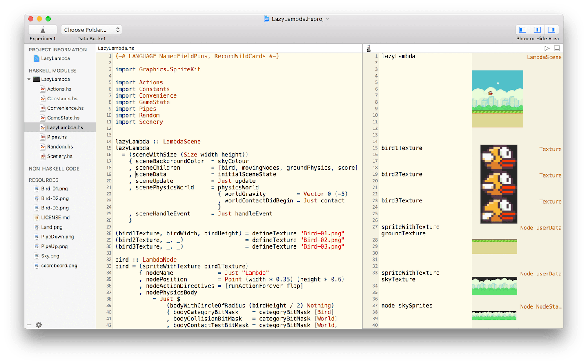The image size is (588, 364).
Task: Toggle visibility of the left navigator area
Action: pos(523,29)
